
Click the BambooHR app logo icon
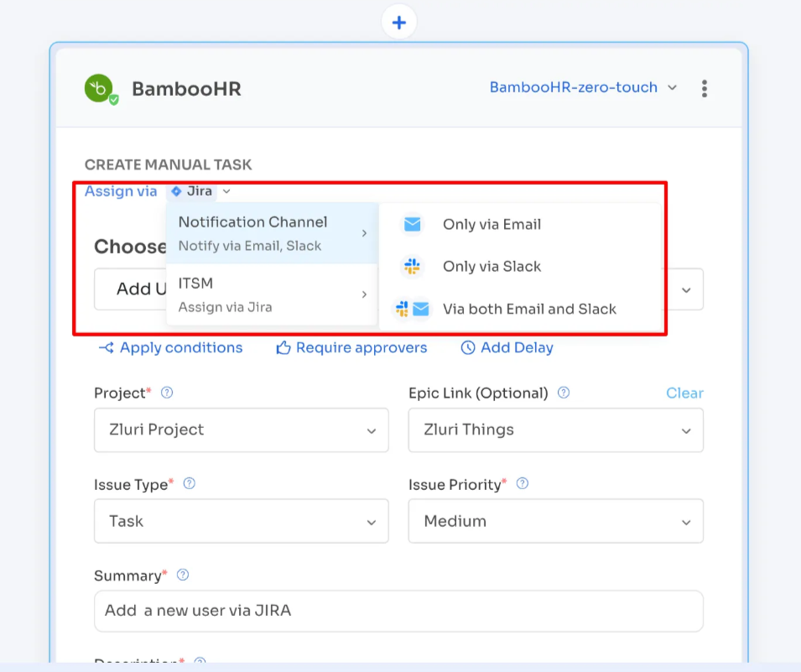click(x=100, y=87)
